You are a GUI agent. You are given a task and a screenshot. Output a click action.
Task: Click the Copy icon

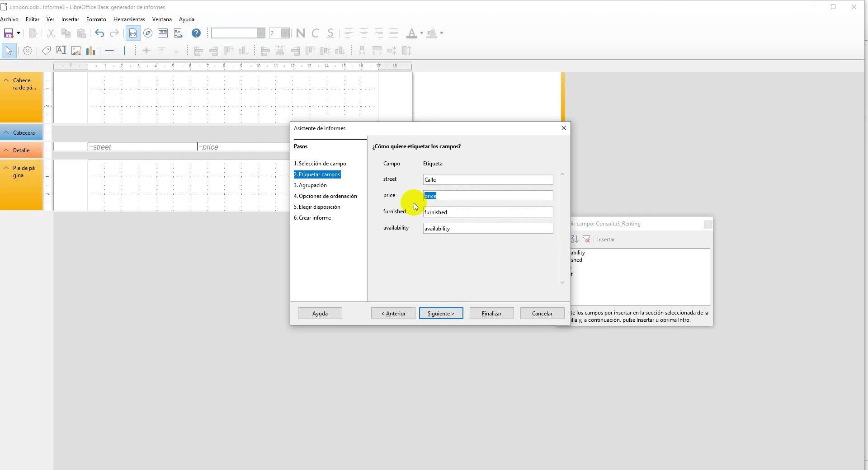pyautogui.click(x=66, y=33)
